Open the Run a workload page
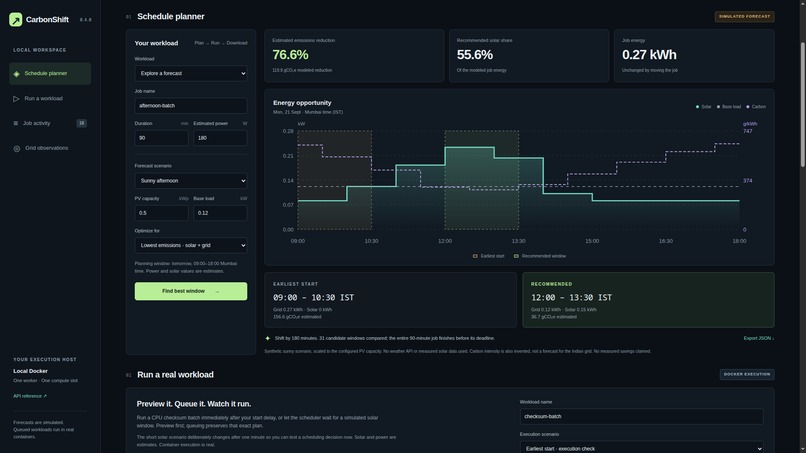This screenshot has height=453, width=806. coord(50,99)
